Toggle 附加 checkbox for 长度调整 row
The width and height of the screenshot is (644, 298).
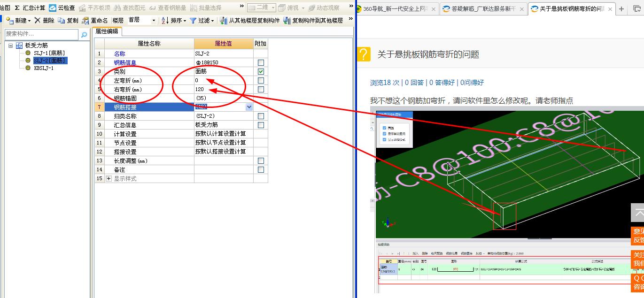point(261,160)
